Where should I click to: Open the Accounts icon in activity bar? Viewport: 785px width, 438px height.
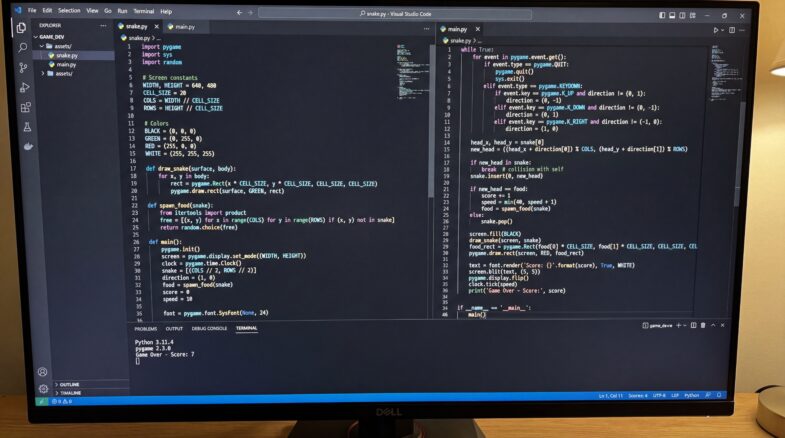click(43, 372)
